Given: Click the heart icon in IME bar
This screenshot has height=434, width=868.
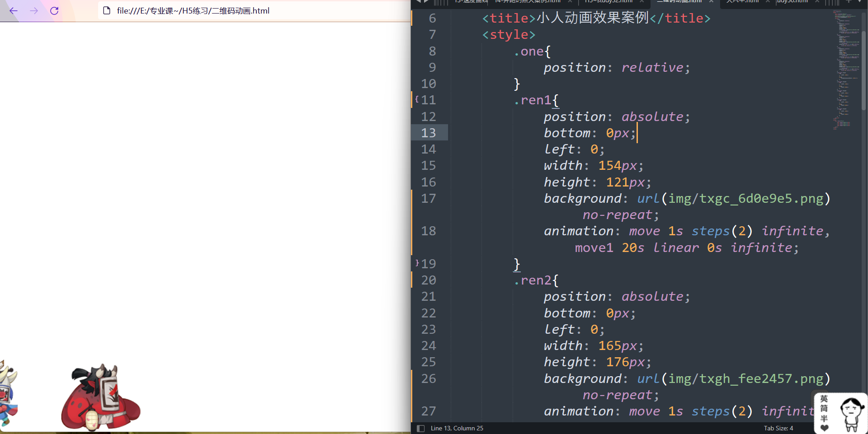Looking at the screenshot, I should (x=824, y=428).
